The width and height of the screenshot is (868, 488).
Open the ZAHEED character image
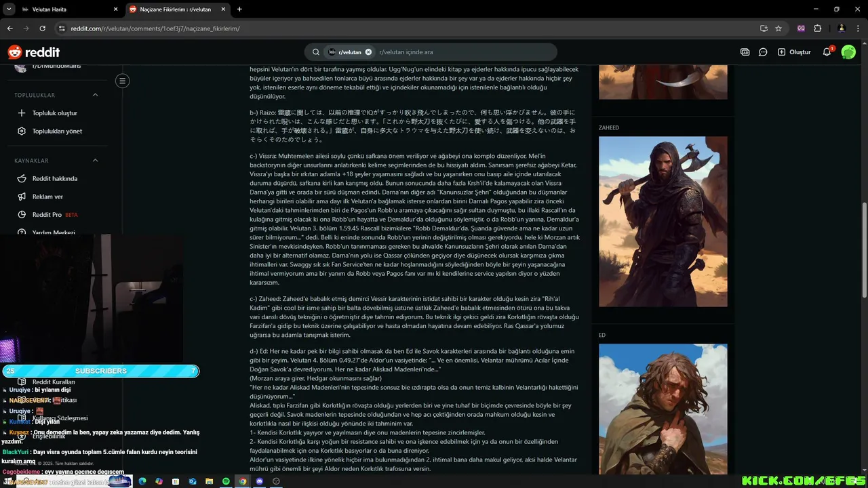tap(663, 222)
